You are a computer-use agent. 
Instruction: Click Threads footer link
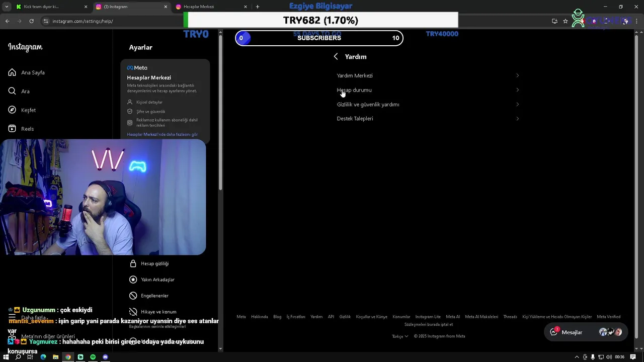[x=510, y=317]
